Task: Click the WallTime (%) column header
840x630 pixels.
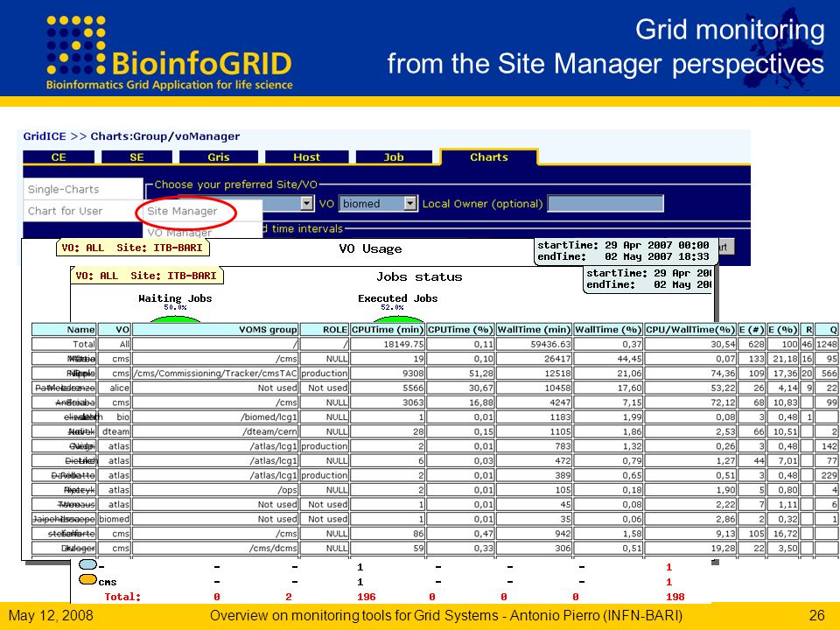Action: 608,330
